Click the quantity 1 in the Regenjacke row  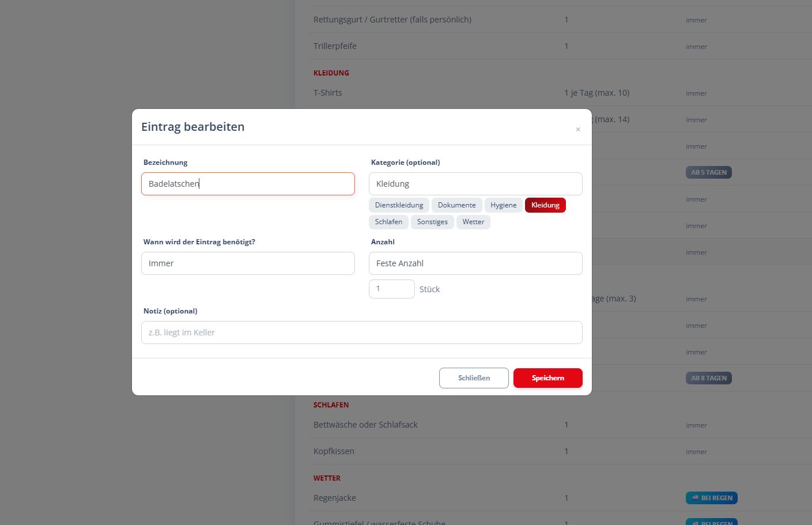click(566, 498)
